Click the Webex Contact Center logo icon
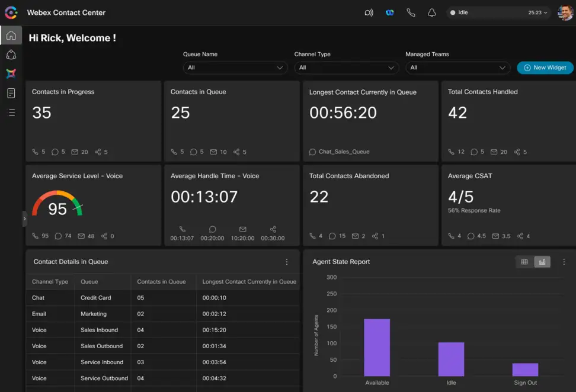Image resolution: width=576 pixels, height=392 pixels. (11, 12)
